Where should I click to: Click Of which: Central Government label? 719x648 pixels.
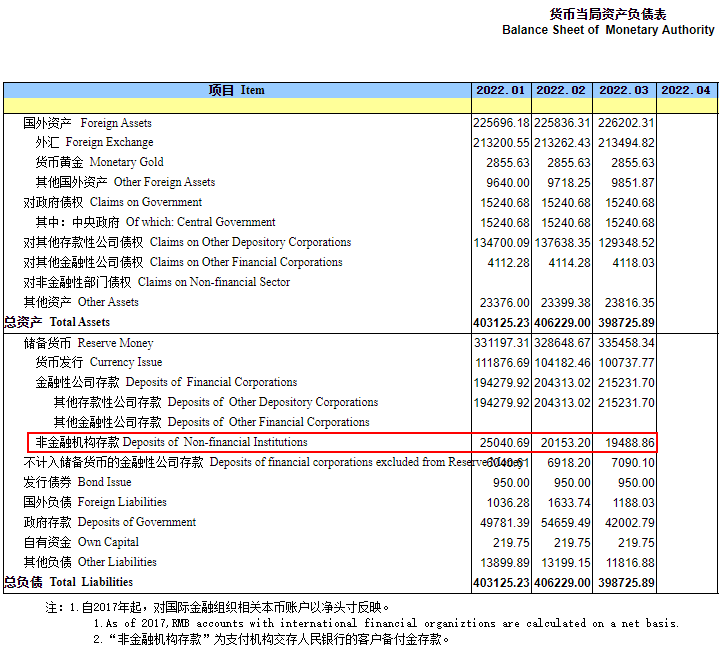click(155, 222)
